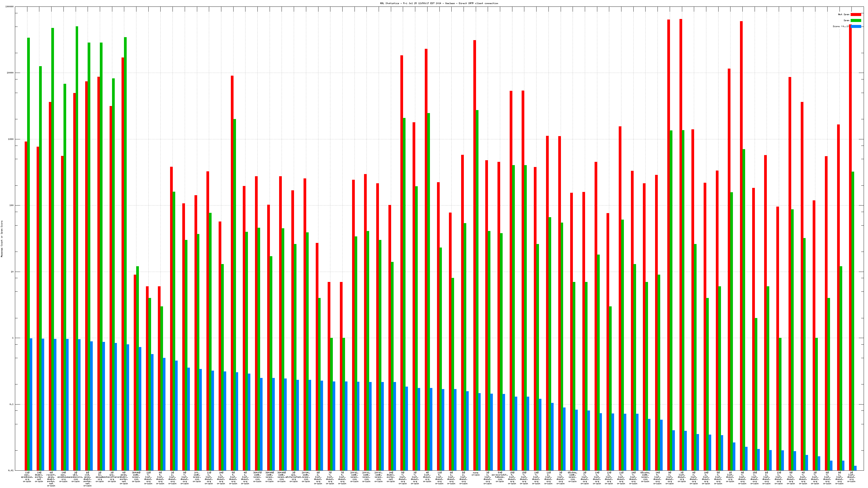868x488 pixels.
Task: Click the 'Not Spam' legend text
Action: point(844,14)
